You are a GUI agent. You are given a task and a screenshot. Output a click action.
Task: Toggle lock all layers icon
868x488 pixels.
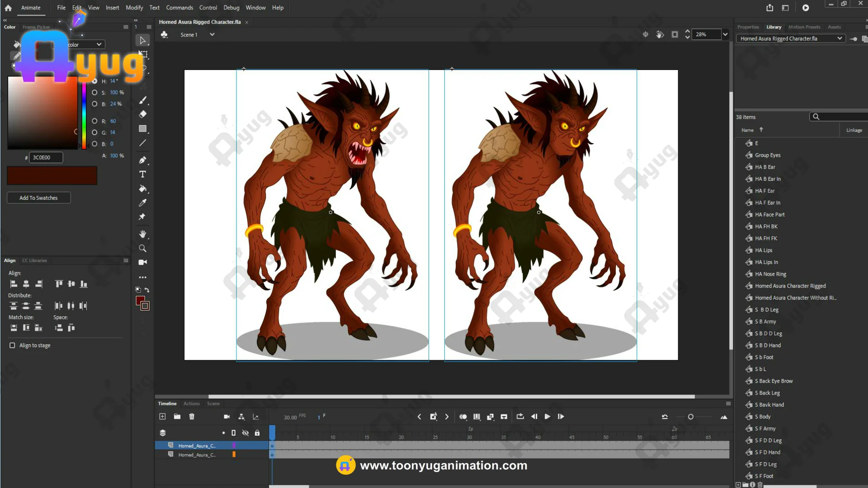coord(257,433)
